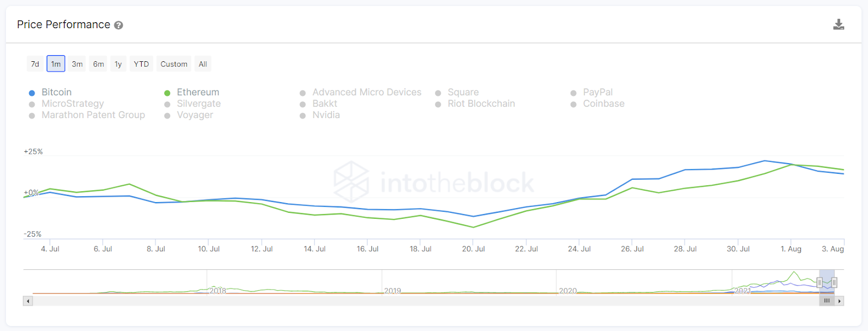Enable the Coinbase series

pos(597,103)
